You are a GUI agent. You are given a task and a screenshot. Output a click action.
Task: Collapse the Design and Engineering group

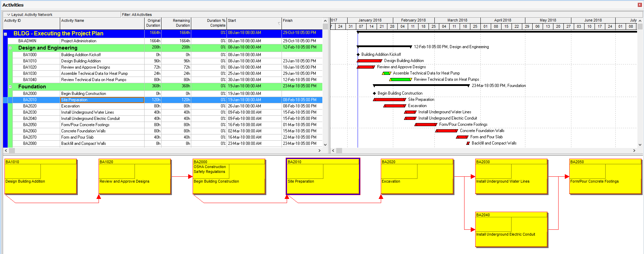click(x=10, y=48)
